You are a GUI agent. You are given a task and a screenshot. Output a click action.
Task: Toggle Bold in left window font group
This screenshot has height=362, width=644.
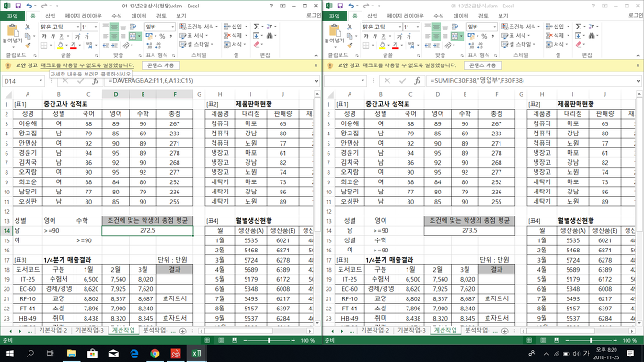(x=44, y=36)
